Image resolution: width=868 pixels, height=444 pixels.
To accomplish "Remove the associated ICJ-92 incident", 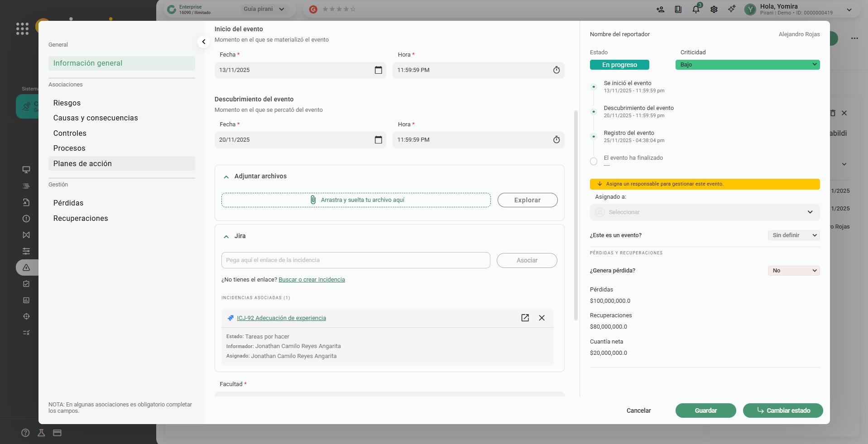I will pyautogui.click(x=542, y=318).
